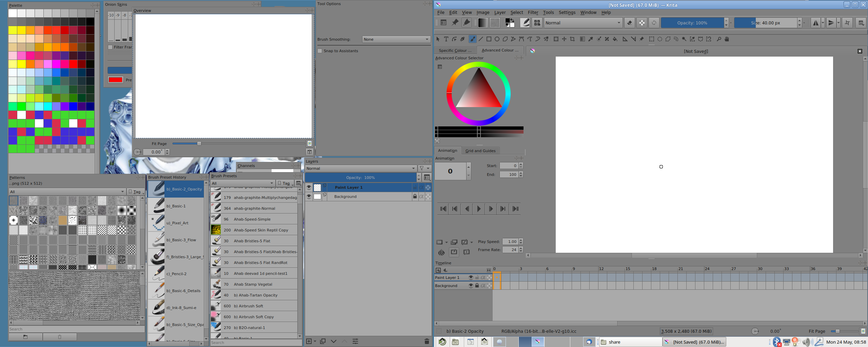Viewport: 868px width, 347px height.
Task: Click the toolbar Opacity slider
Action: 692,23
